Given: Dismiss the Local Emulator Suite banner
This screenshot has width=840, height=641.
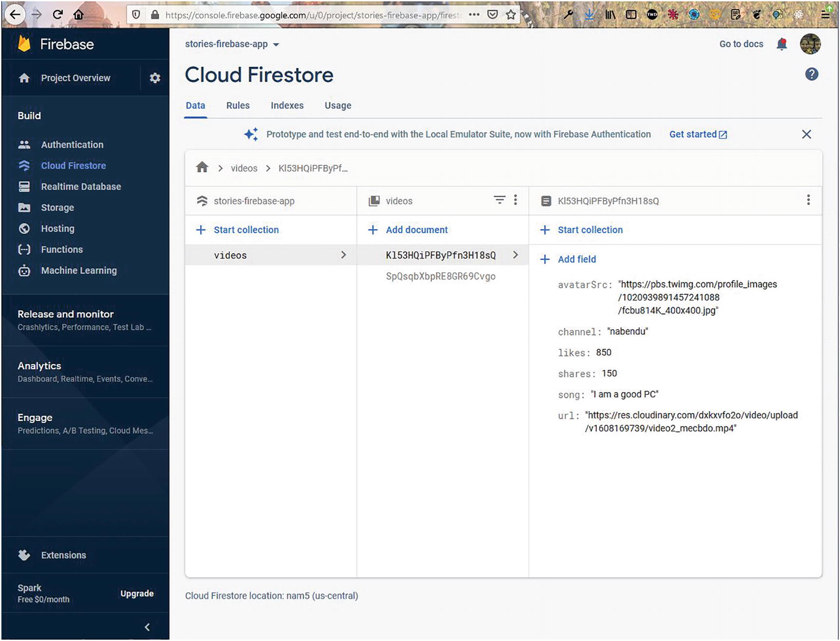Looking at the screenshot, I should coord(806,134).
